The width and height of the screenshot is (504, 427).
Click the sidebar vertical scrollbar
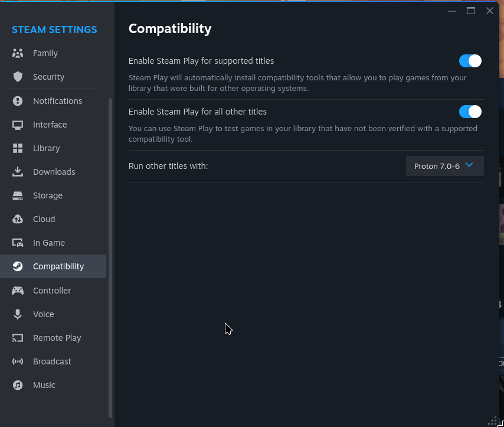tap(110, 254)
